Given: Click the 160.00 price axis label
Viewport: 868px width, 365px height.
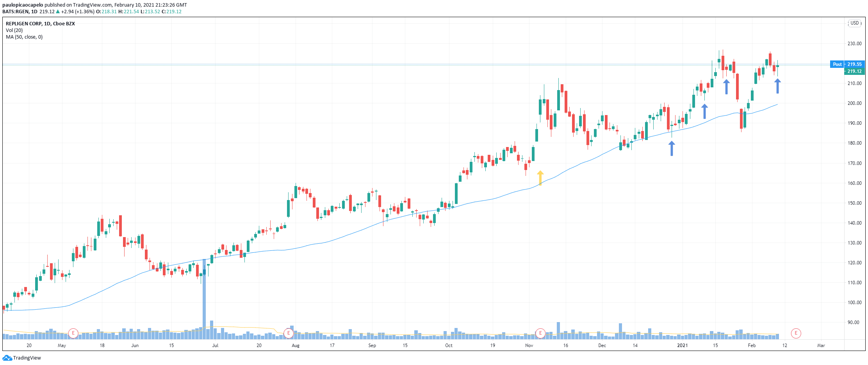Looking at the screenshot, I should (854, 183).
